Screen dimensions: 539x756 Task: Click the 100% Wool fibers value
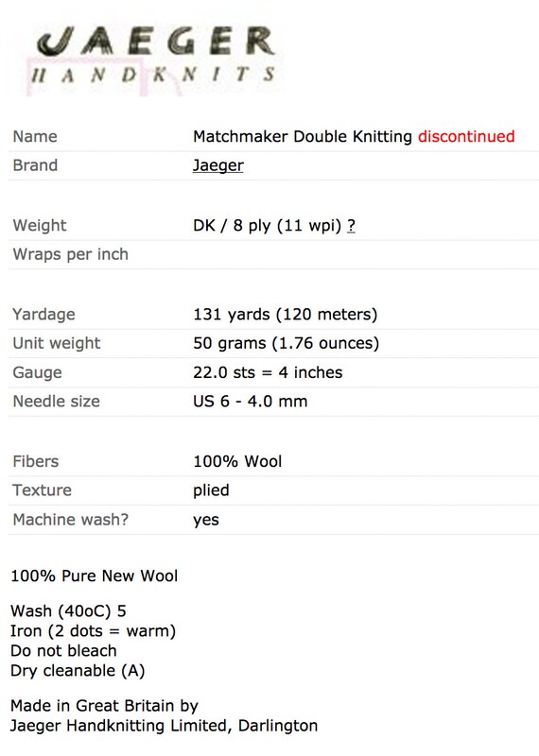tap(237, 461)
